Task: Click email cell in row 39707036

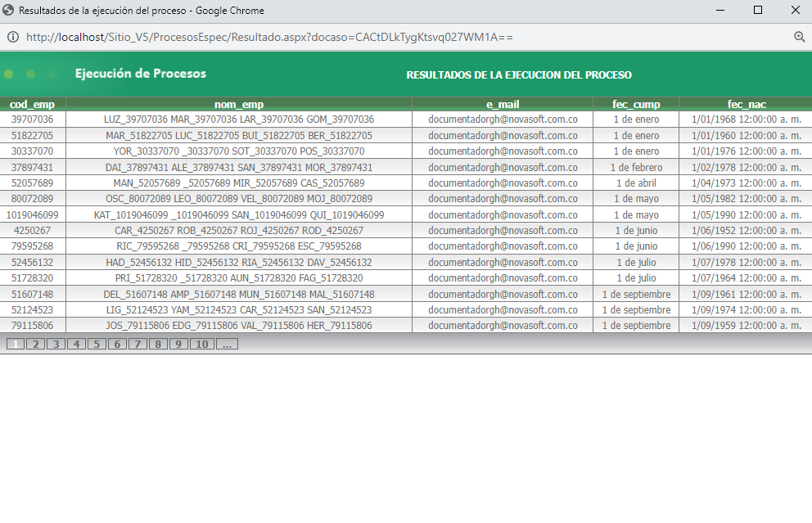Action: pos(503,119)
